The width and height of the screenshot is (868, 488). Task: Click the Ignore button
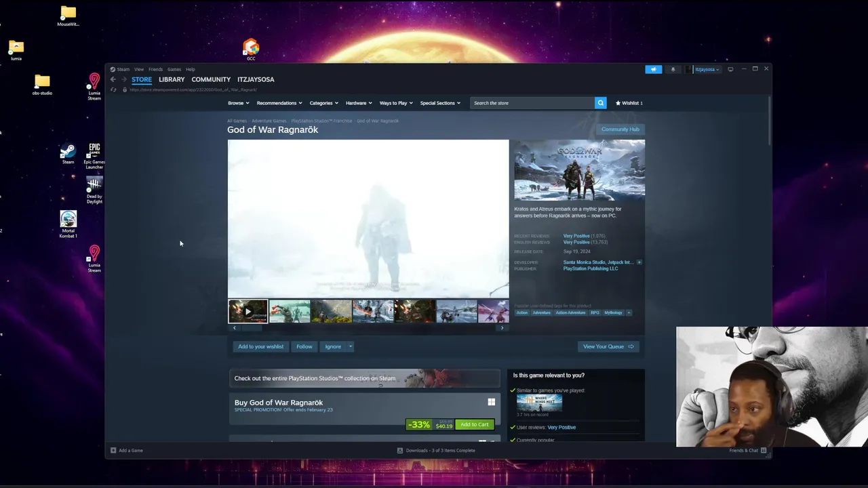332,346
